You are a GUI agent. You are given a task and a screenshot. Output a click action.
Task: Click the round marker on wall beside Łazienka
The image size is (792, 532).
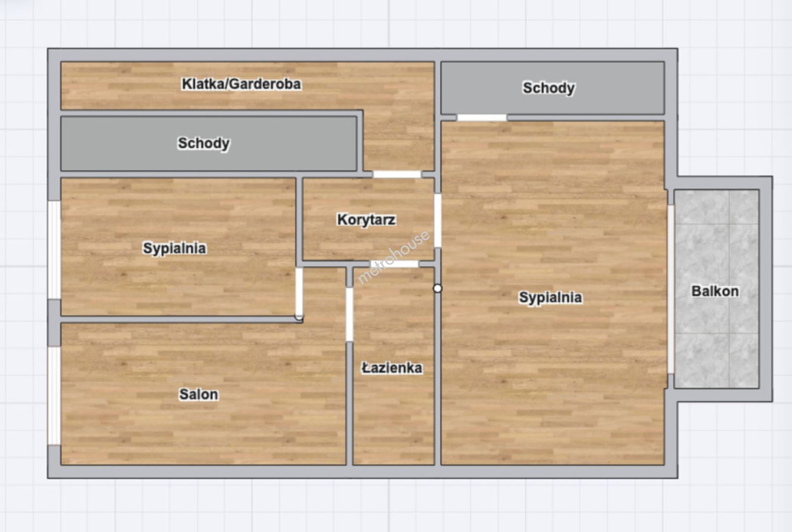click(438, 288)
